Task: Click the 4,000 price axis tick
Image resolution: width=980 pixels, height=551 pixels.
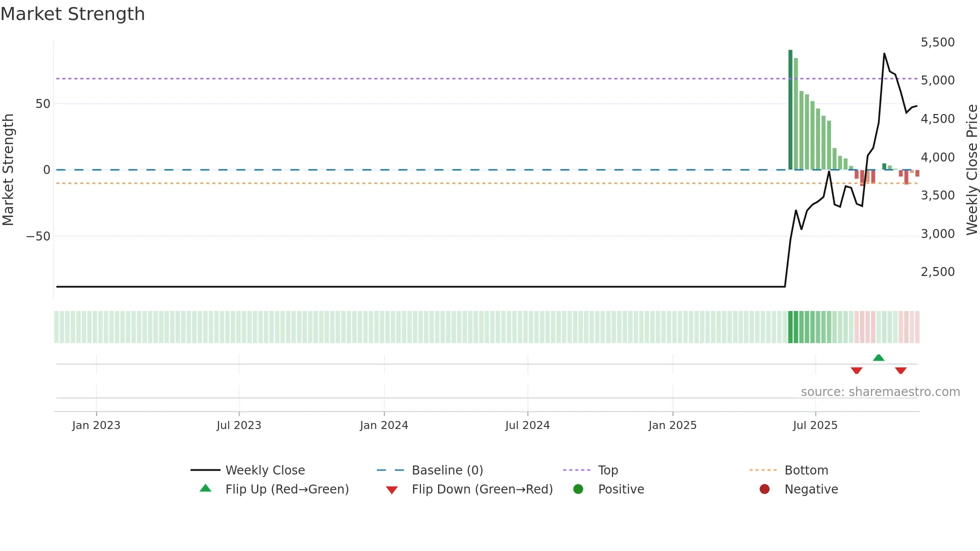Action: 938,157
